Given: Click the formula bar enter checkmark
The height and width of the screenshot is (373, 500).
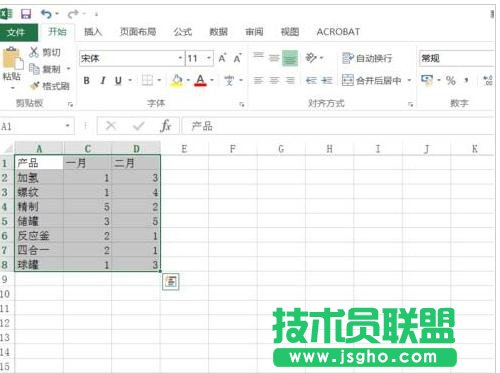Looking at the screenshot, I should 138,126.
